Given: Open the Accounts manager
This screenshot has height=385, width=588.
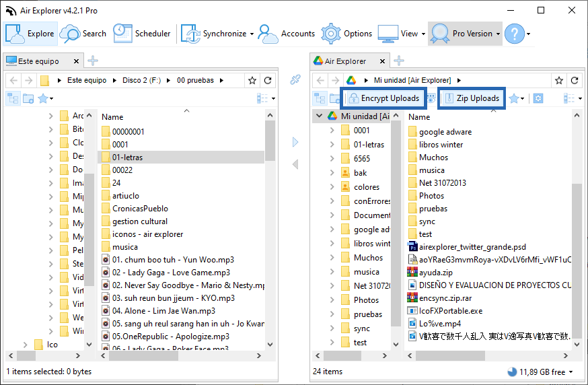Looking at the screenshot, I should coord(287,34).
